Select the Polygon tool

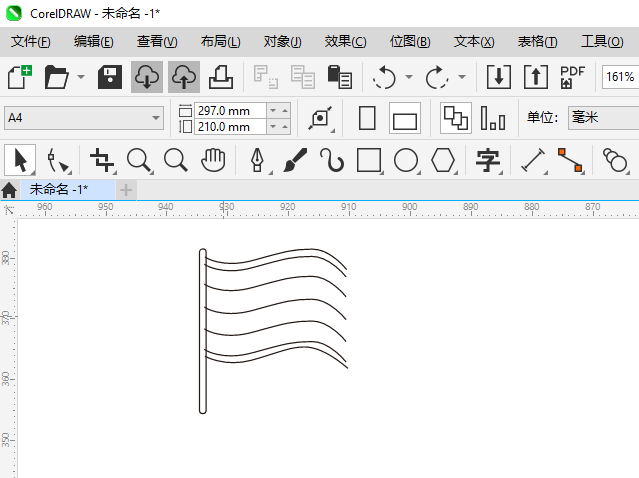tap(443, 160)
